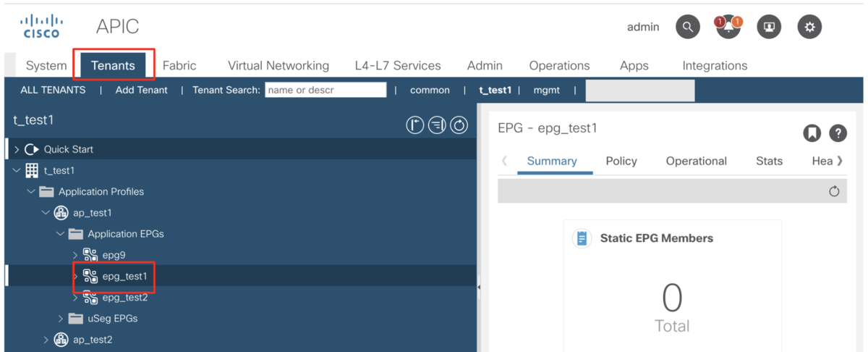Click the Cisco logo
The image size is (868, 352).
(41, 25)
